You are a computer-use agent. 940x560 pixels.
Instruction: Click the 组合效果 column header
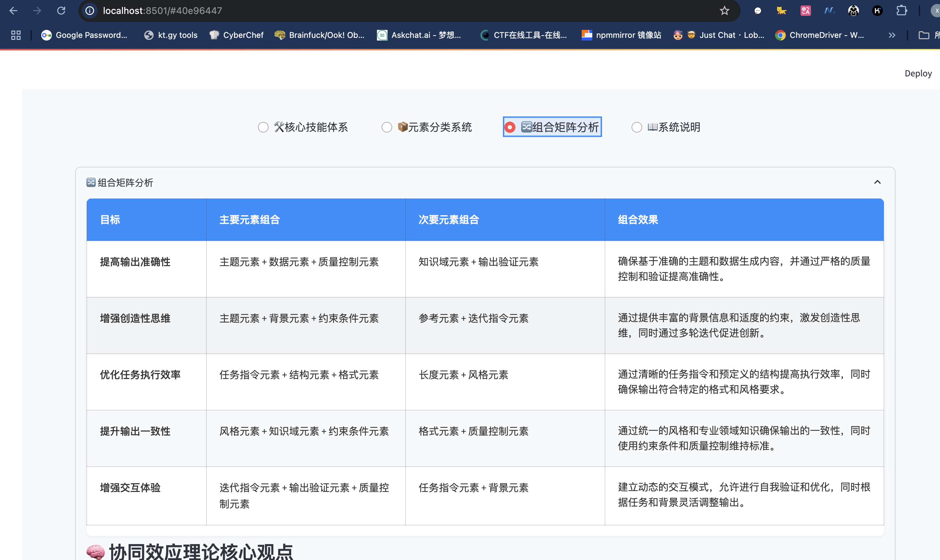coord(638,220)
